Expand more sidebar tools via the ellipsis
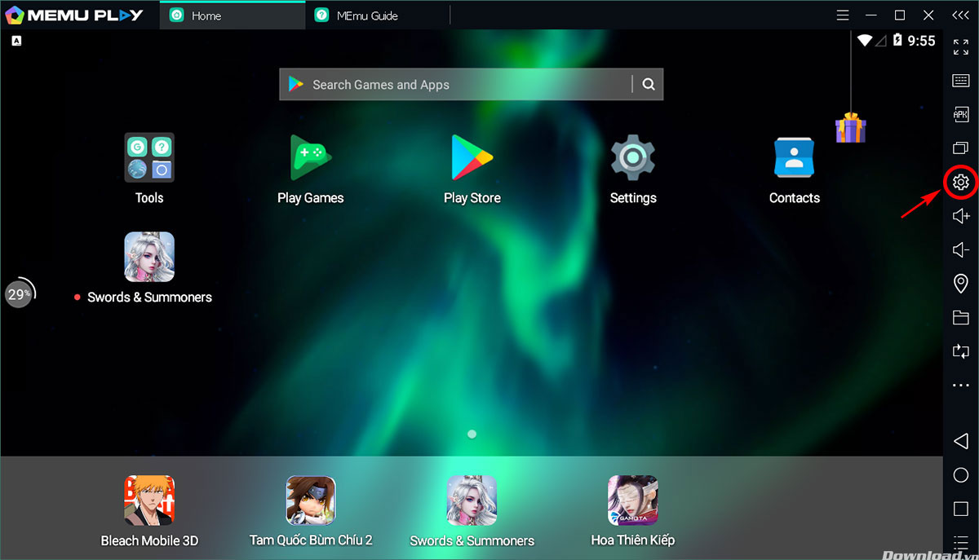 (959, 385)
